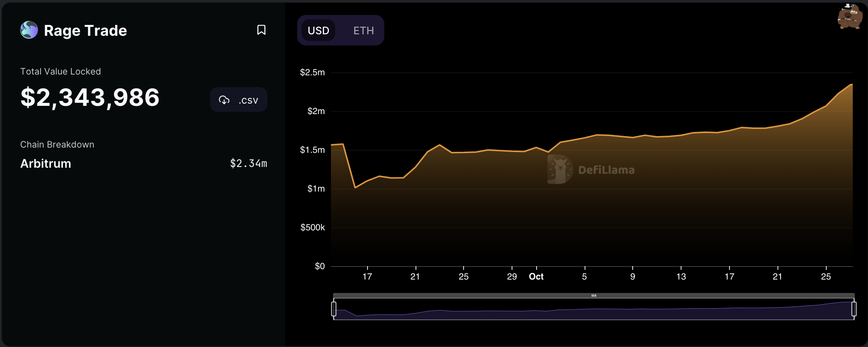Image resolution: width=868 pixels, height=347 pixels.
Task: Click the chart line's peak at the right end
Action: (x=852, y=85)
